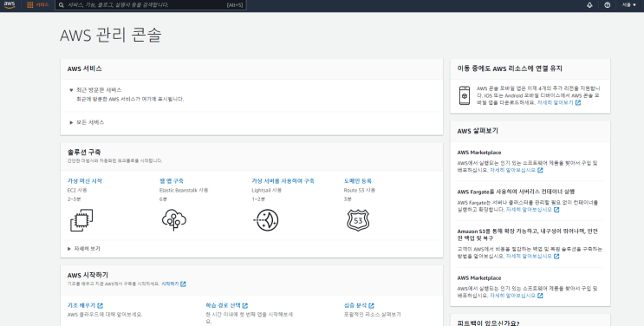Click the 솔루션 구축 heading
Screen dimensions: 644x326
84,152
